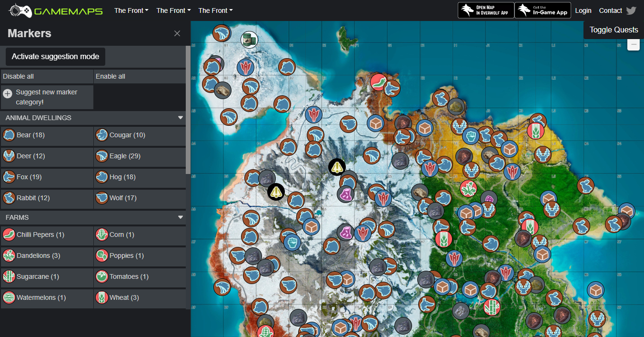Click Open Map in Overwolf App

tap(486, 10)
